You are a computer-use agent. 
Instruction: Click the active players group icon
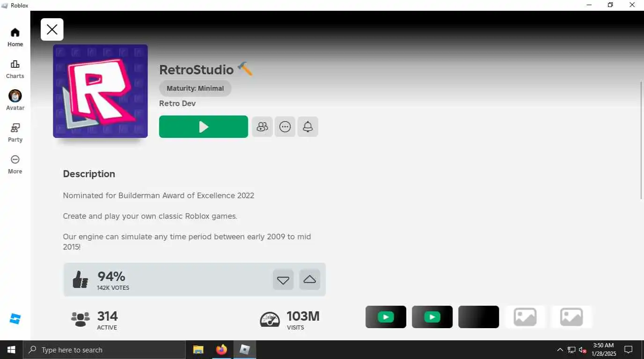click(80, 319)
